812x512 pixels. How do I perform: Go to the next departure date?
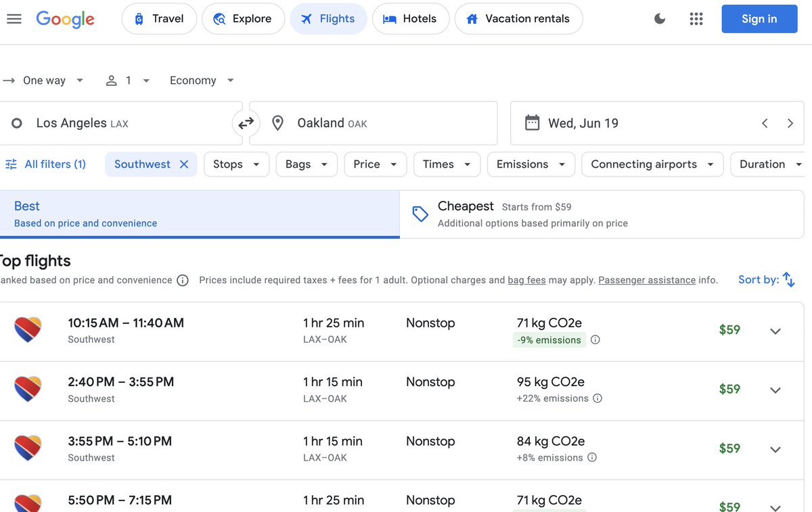(790, 123)
